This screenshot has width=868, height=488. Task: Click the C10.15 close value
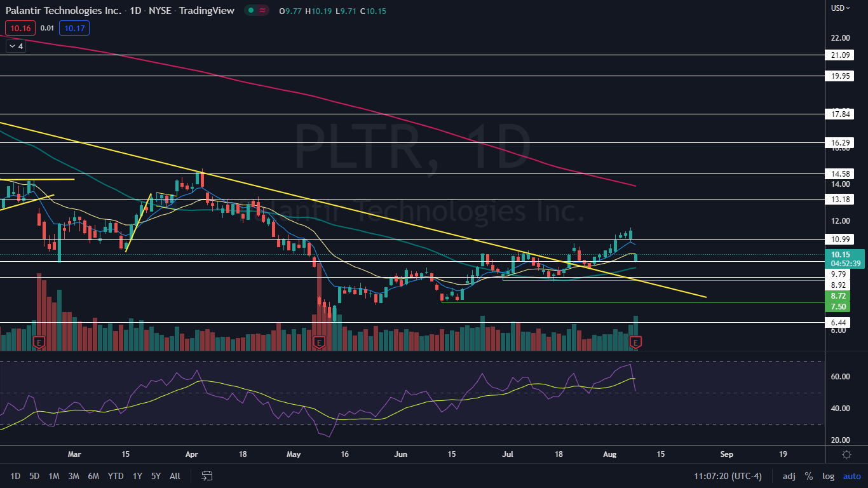point(373,11)
